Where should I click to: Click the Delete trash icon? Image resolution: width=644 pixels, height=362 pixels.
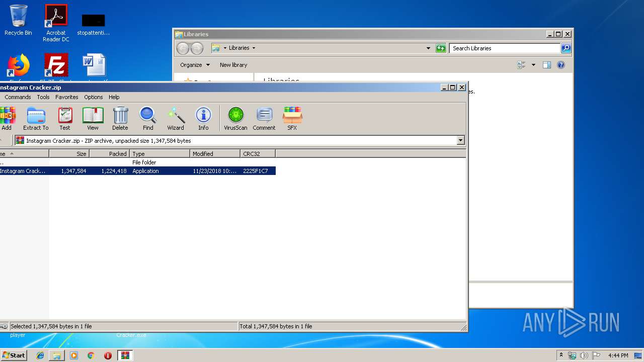pos(120,119)
